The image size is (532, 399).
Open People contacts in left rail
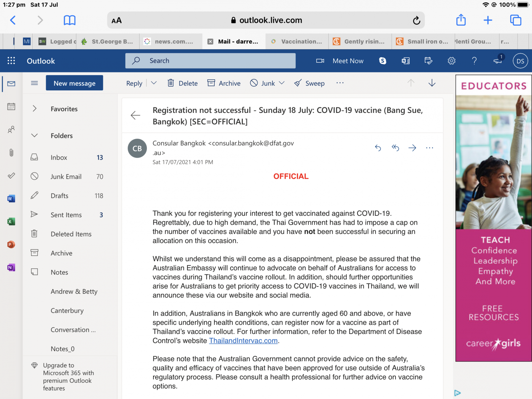[11, 130]
